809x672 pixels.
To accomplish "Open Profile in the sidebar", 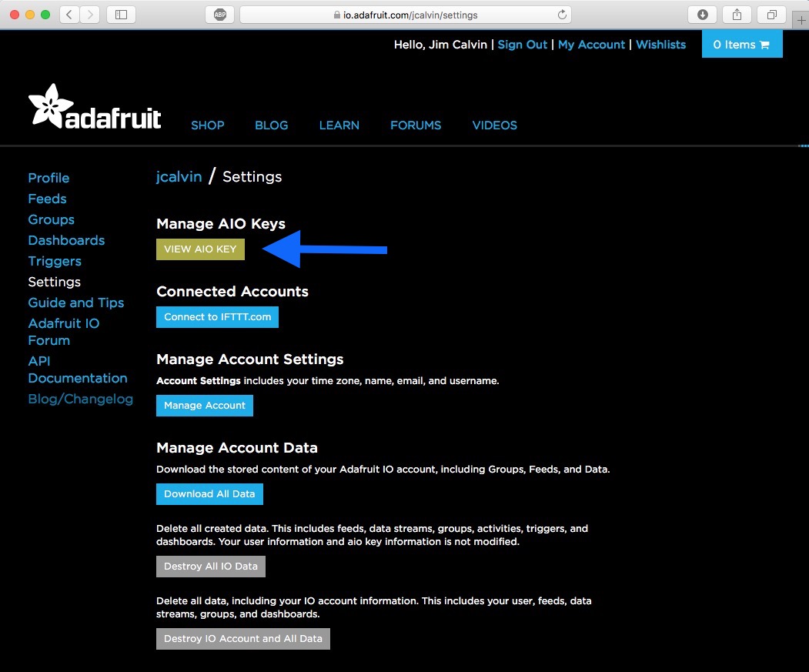I will coord(48,178).
